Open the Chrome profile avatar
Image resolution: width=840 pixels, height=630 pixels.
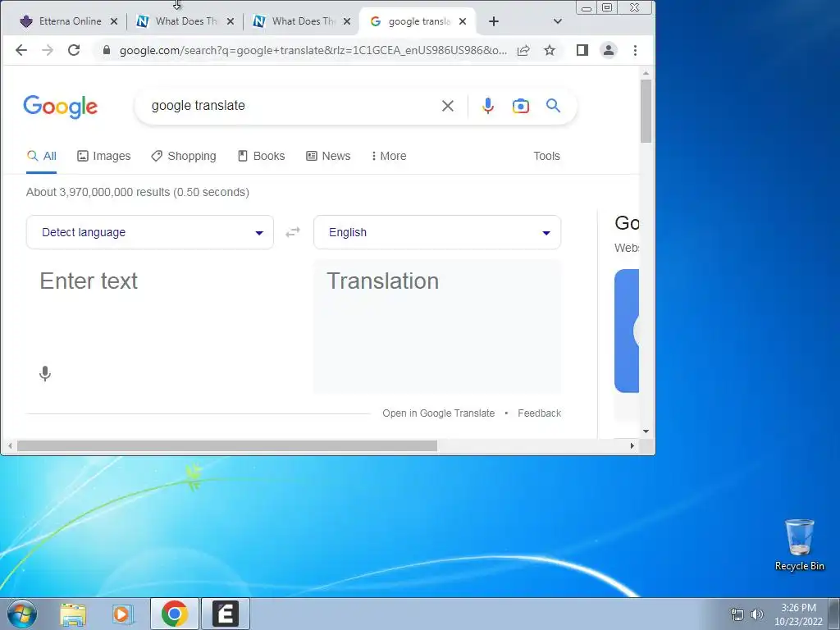609,50
